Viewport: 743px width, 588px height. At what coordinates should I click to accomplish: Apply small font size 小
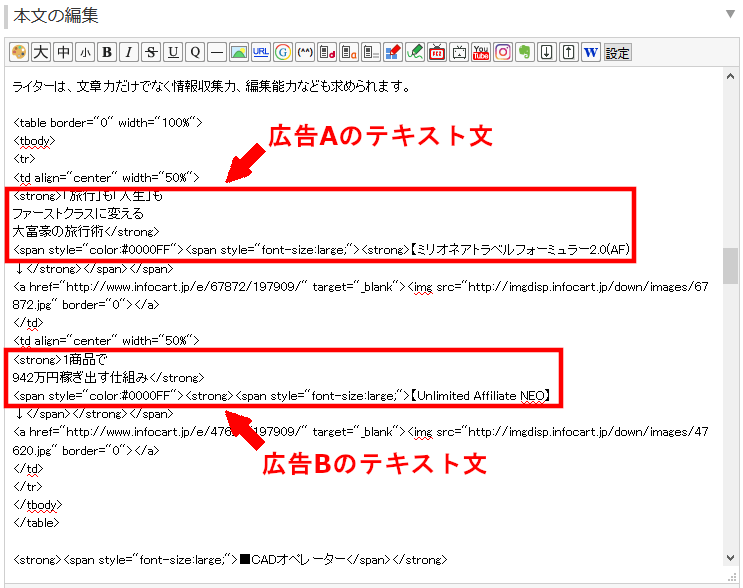coord(85,52)
